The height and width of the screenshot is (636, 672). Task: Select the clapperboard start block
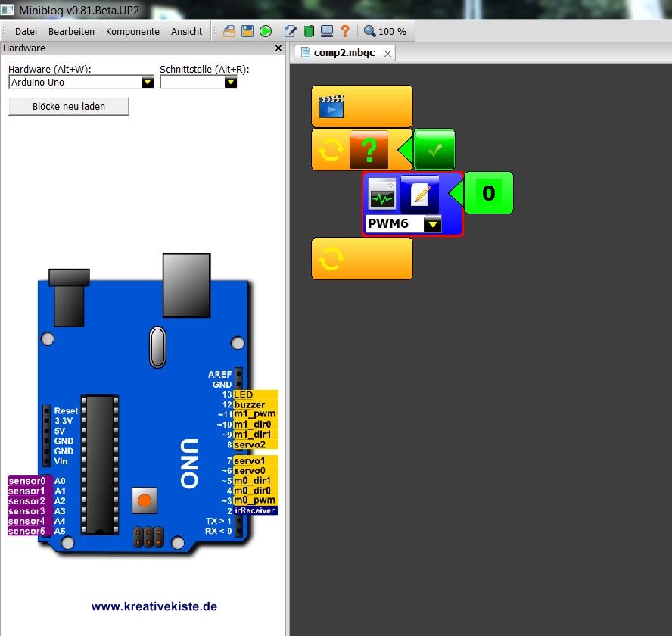[x=331, y=106]
